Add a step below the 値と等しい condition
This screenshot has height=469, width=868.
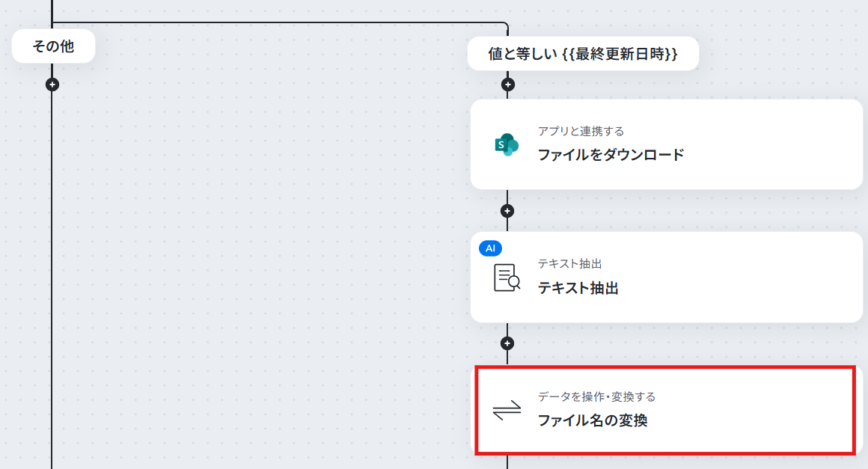[x=507, y=85]
